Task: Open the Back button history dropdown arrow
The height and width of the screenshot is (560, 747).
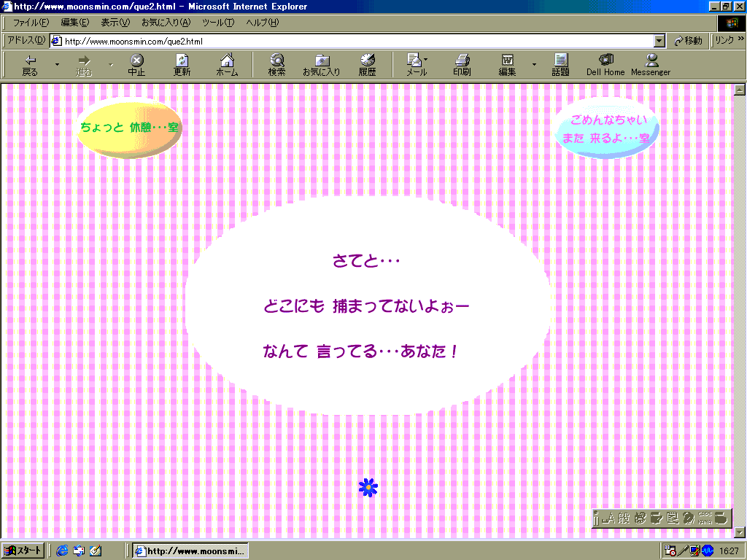Action: tap(57, 65)
